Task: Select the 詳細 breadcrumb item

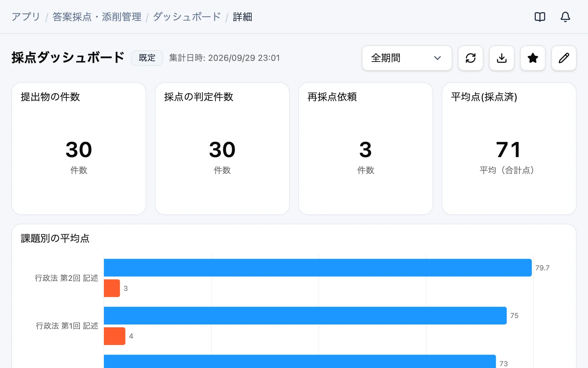Action: click(242, 17)
